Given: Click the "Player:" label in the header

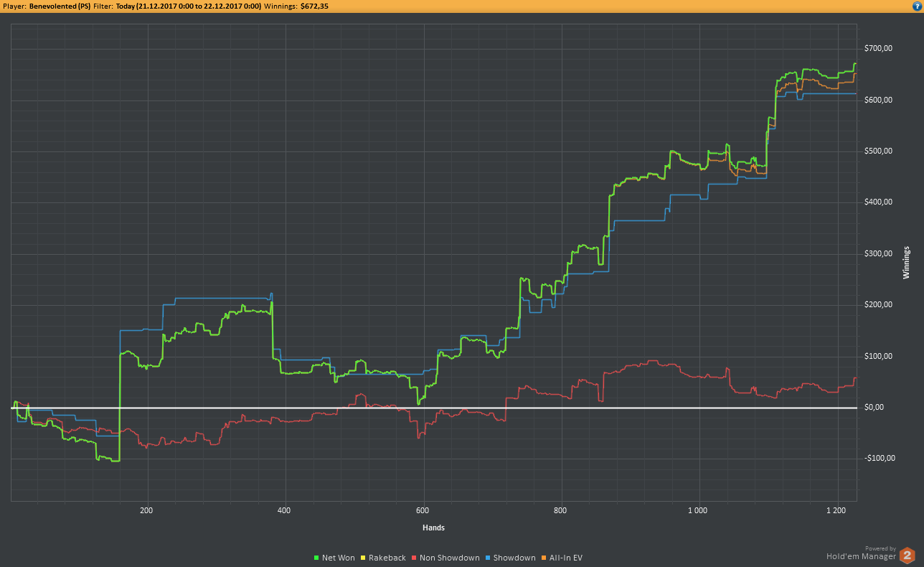Looking at the screenshot, I should tap(15, 6).
